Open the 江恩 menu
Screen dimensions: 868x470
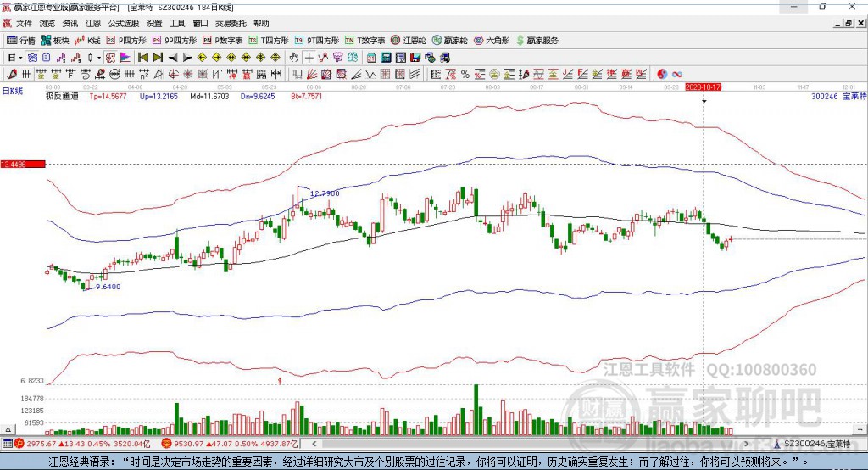click(x=93, y=23)
